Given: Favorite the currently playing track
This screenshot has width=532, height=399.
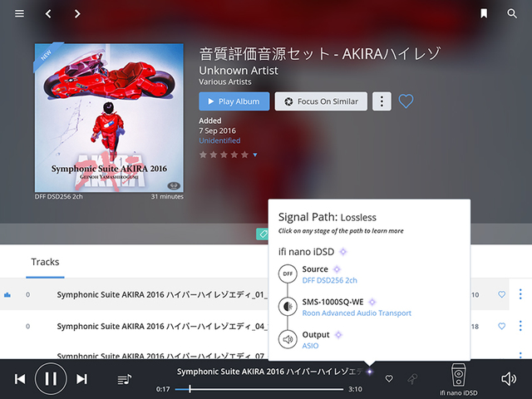Looking at the screenshot, I should tap(389, 378).
